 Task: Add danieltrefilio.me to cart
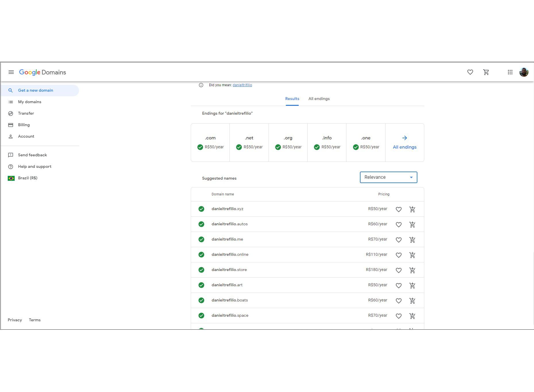[412, 240]
